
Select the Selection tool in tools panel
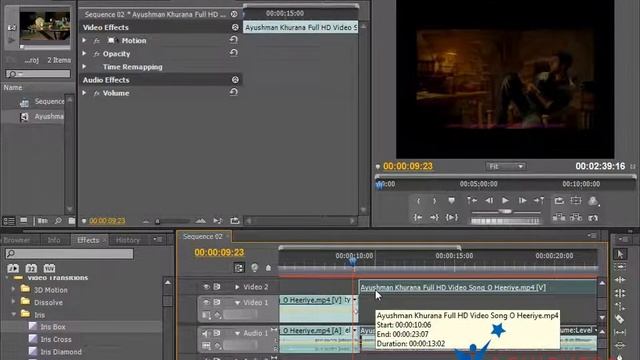click(x=620, y=254)
